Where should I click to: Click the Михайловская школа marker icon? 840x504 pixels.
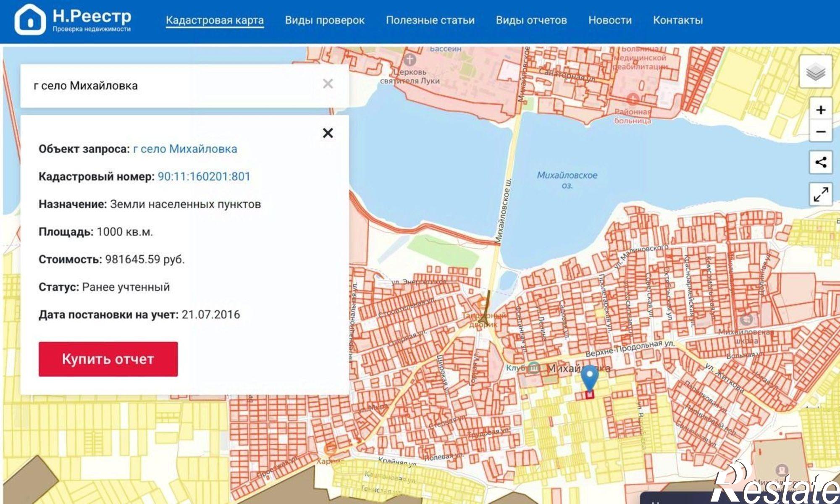point(746,320)
